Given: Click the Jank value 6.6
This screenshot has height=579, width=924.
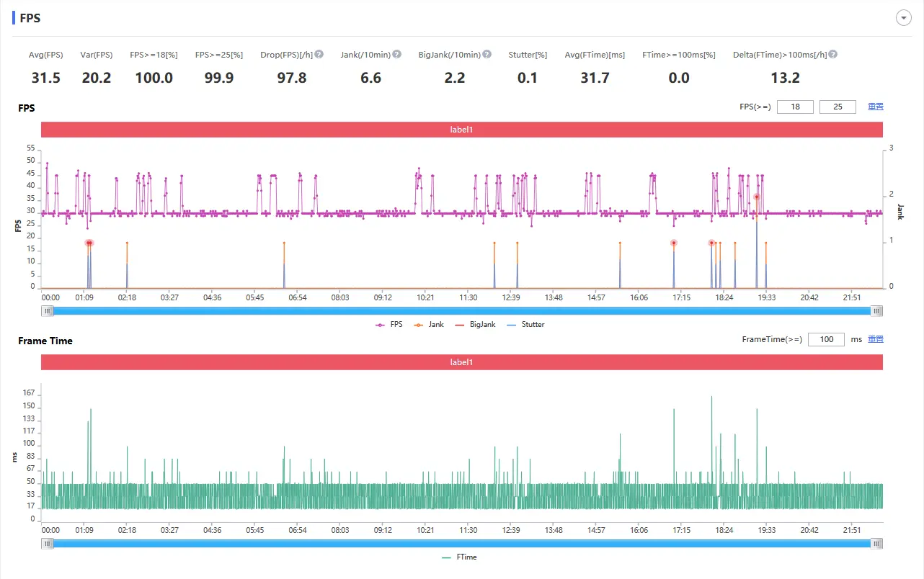Looking at the screenshot, I should pyautogui.click(x=371, y=78).
